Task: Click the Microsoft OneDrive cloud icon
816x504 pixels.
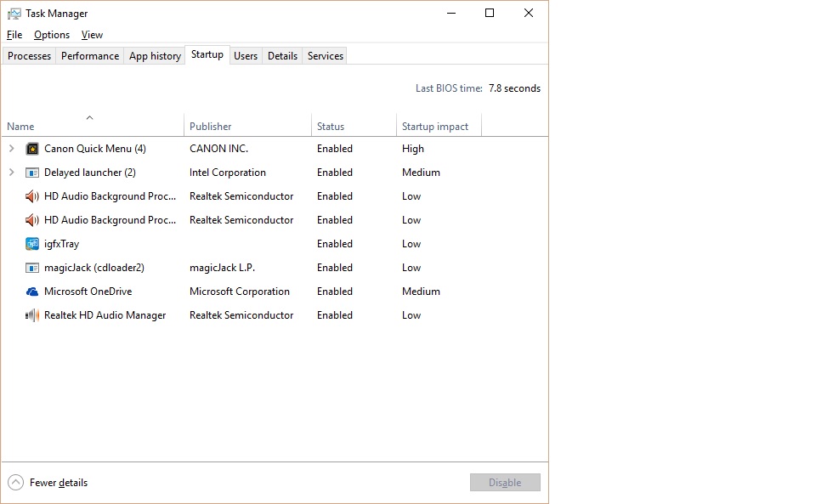Action: (32, 292)
